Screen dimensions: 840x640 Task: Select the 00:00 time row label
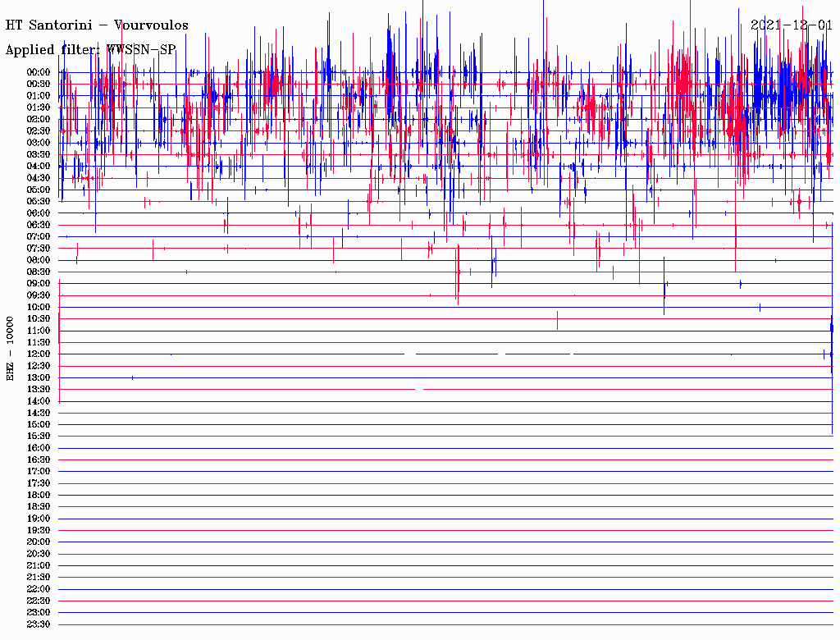(x=39, y=72)
